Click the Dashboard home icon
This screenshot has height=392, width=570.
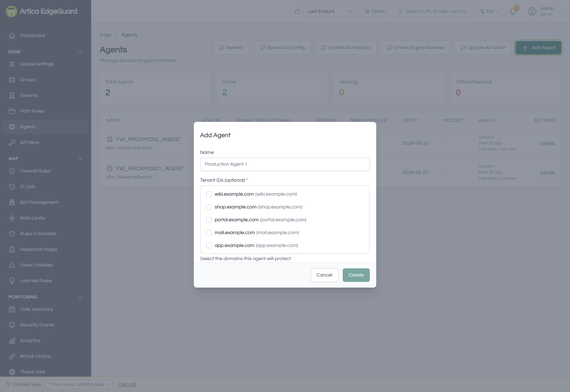[x=12, y=36]
